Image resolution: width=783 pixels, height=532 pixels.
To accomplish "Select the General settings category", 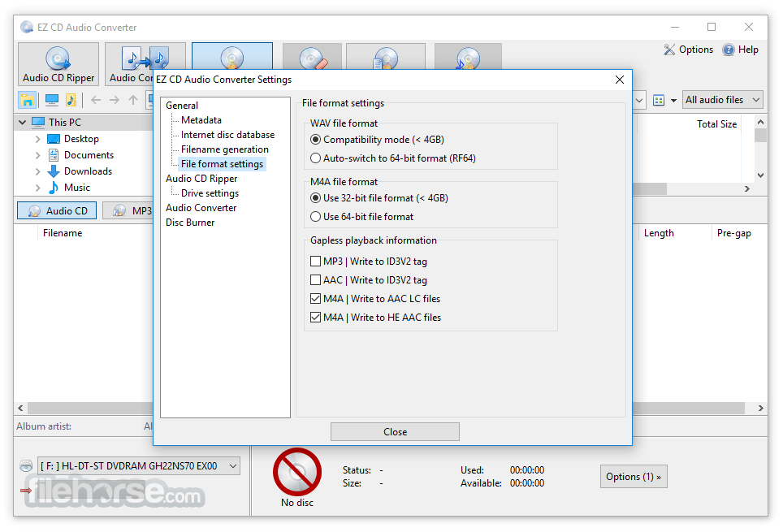I will (182, 106).
